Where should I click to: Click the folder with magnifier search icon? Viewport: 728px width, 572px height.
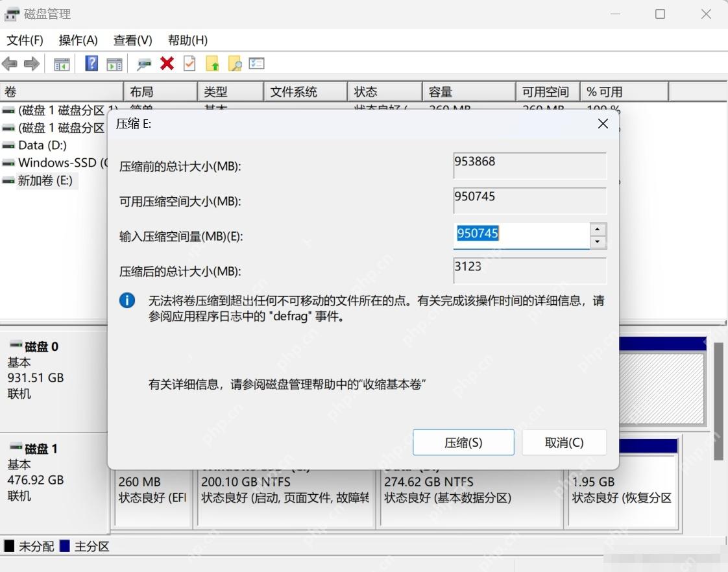point(236,63)
